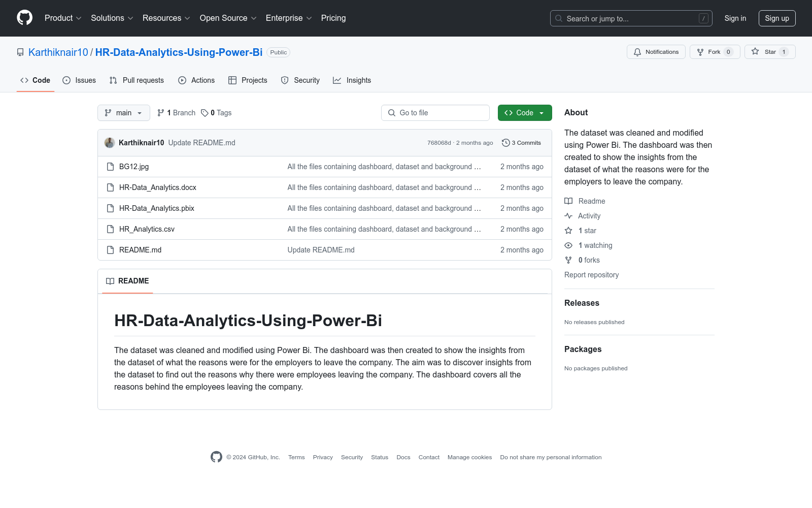
Task: Click the book icon beside Readme in About
Action: click(x=568, y=201)
